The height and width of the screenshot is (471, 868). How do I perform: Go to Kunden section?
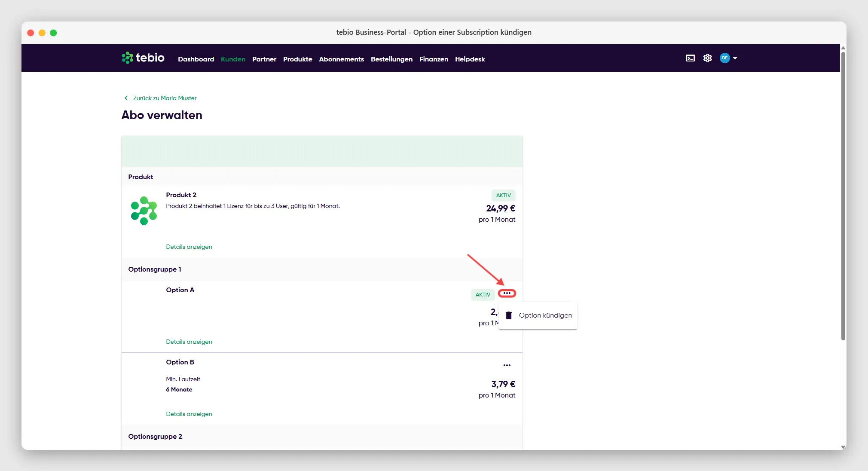(233, 59)
